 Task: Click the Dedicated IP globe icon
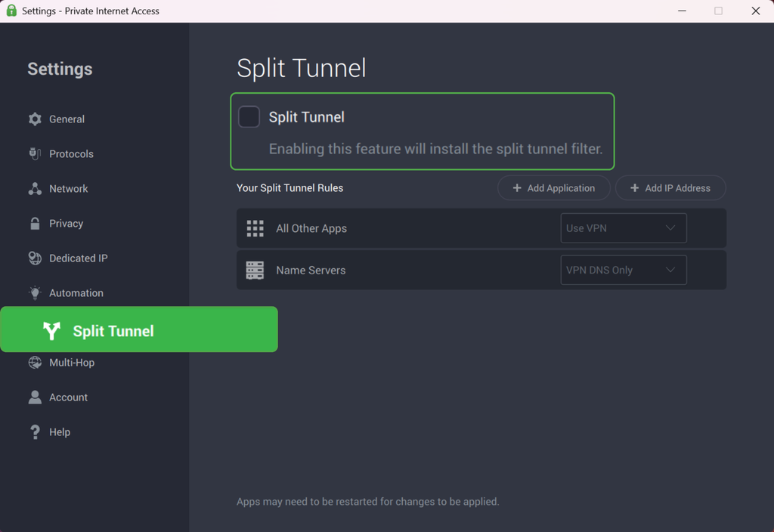[x=35, y=258]
